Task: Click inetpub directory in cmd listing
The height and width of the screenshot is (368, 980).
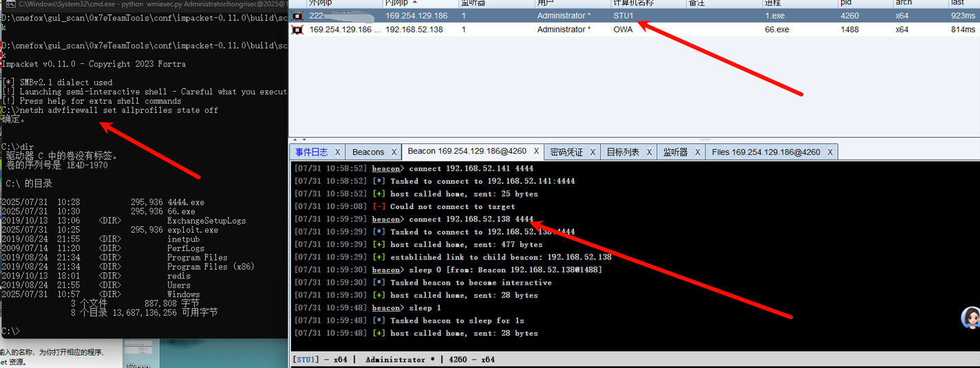Action: tap(184, 239)
